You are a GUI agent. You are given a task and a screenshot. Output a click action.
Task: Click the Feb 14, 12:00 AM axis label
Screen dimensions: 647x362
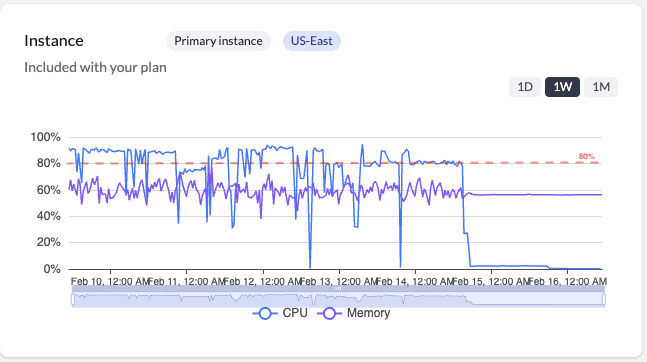pyautogui.click(x=415, y=282)
